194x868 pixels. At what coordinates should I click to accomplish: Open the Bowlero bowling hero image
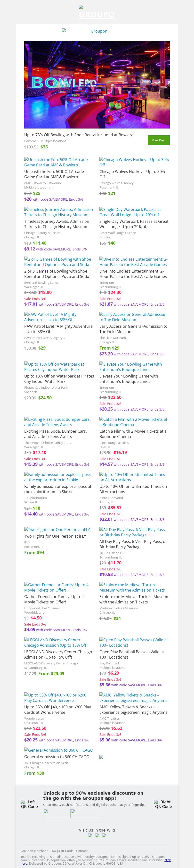click(97, 85)
